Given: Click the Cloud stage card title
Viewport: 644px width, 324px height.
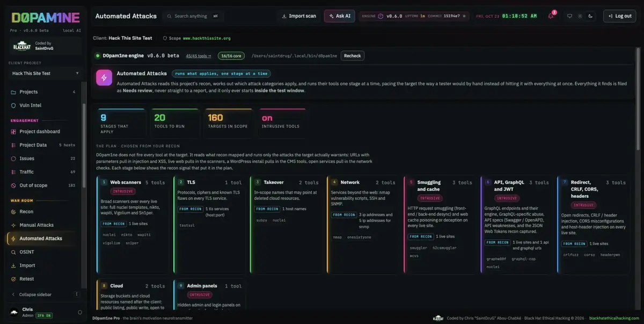Looking at the screenshot, I should coord(116,286).
